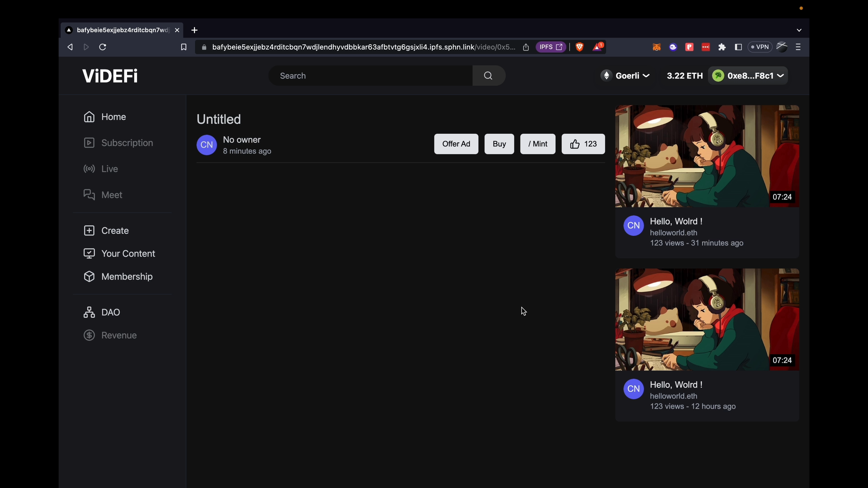Image resolution: width=868 pixels, height=488 pixels.
Task: Toggle the VPN button
Action: pyautogui.click(x=760, y=47)
